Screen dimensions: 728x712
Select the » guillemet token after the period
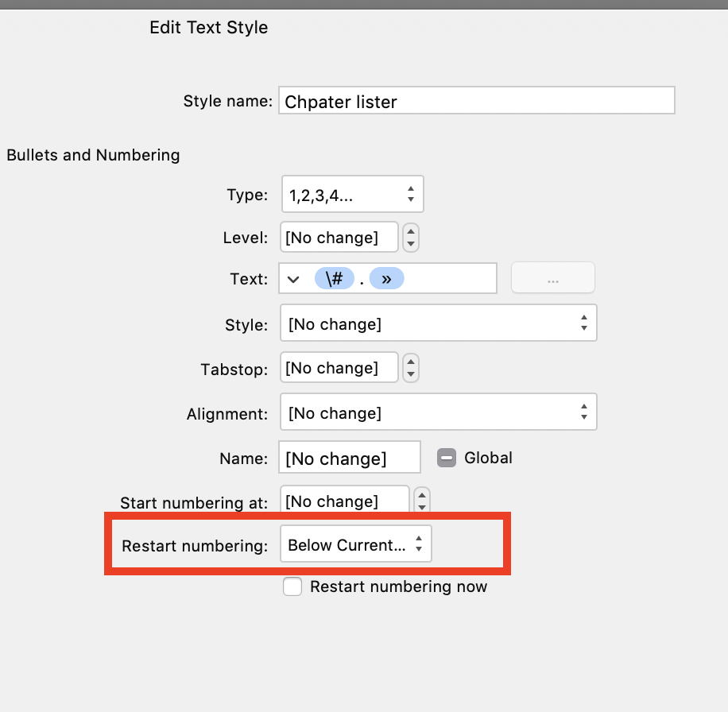[x=387, y=278]
